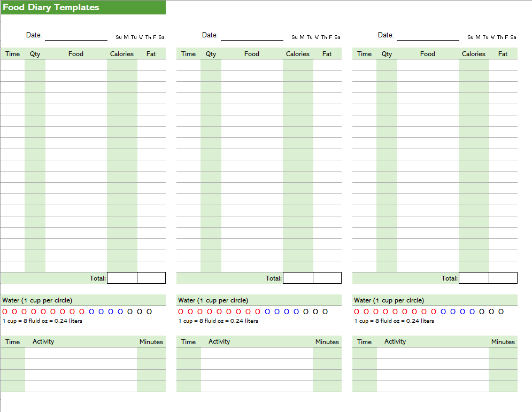Mark the last blue water circle, middle template
The height and width of the screenshot is (412, 532).
click(x=296, y=312)
